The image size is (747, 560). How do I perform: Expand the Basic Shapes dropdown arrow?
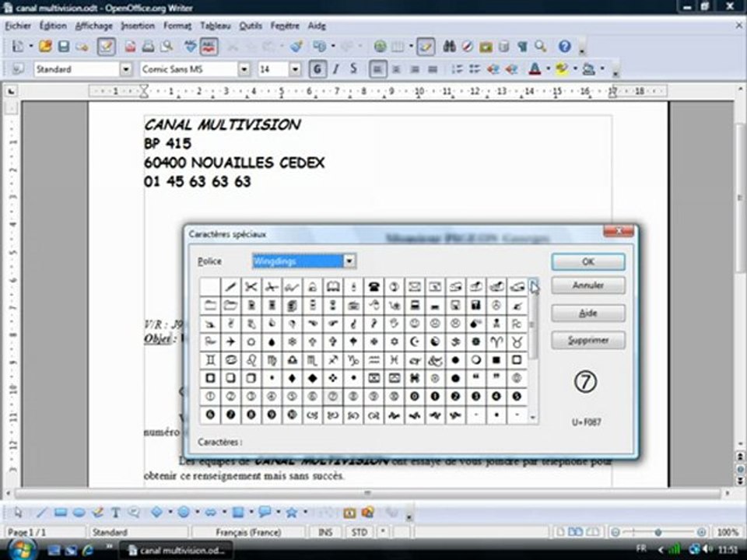(170, 513)
